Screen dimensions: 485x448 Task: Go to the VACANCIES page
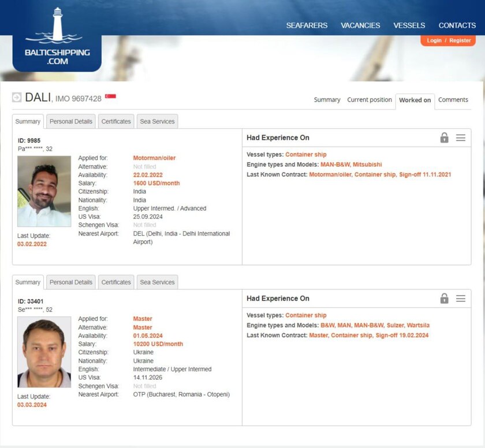pyautogui.click(x=360, y=25)
